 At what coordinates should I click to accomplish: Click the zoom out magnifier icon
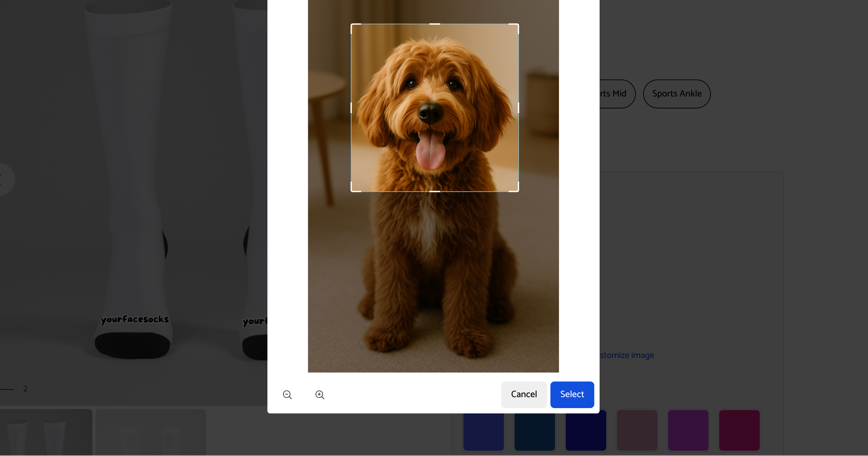(x=287, y=394)
